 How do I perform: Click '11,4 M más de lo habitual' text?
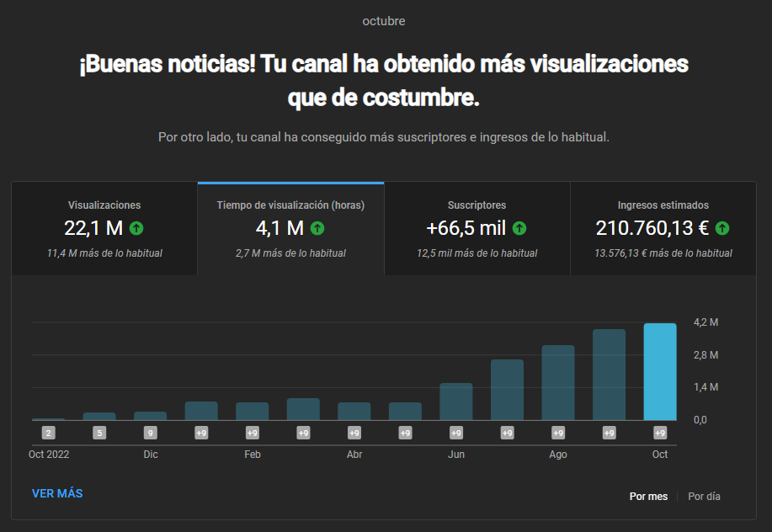(x=104, y=253)
